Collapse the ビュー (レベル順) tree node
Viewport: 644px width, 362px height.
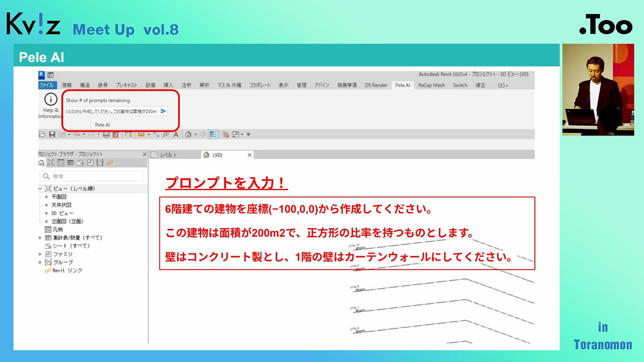pos(40,189)
